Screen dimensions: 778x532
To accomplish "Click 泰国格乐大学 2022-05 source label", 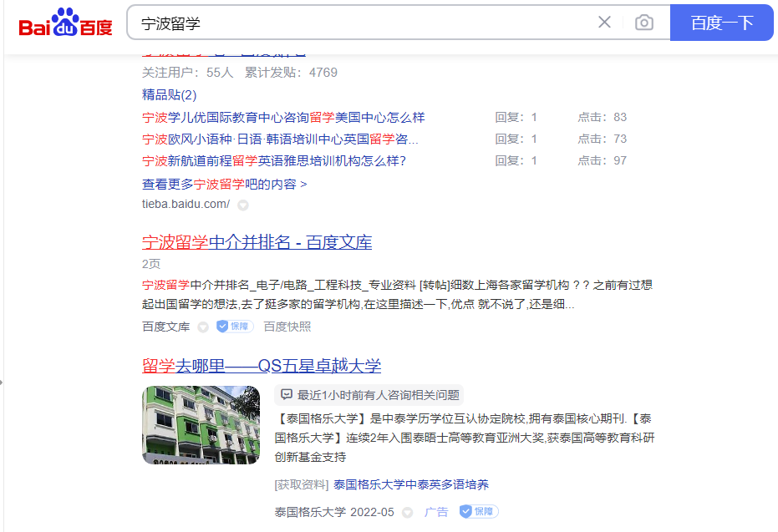I will pos(334,512).
